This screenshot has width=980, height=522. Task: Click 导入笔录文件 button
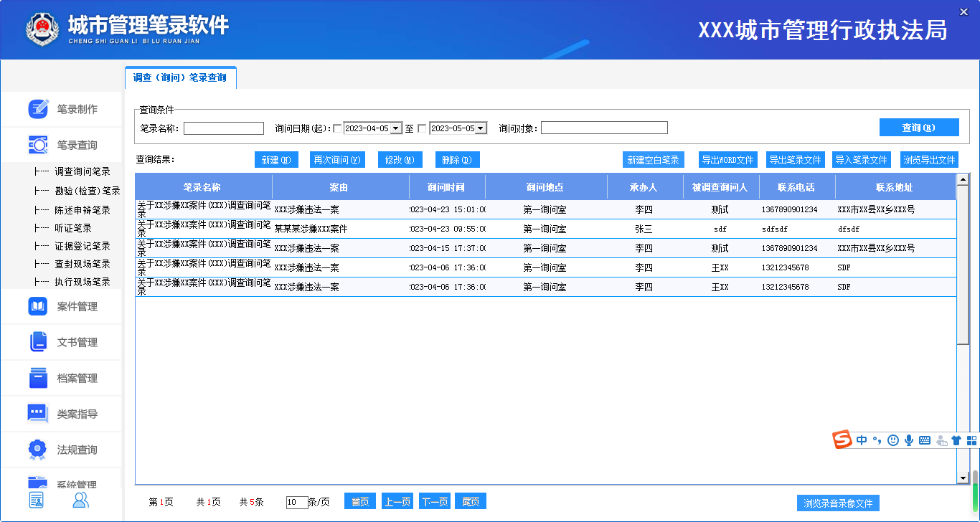pos(862,160)
